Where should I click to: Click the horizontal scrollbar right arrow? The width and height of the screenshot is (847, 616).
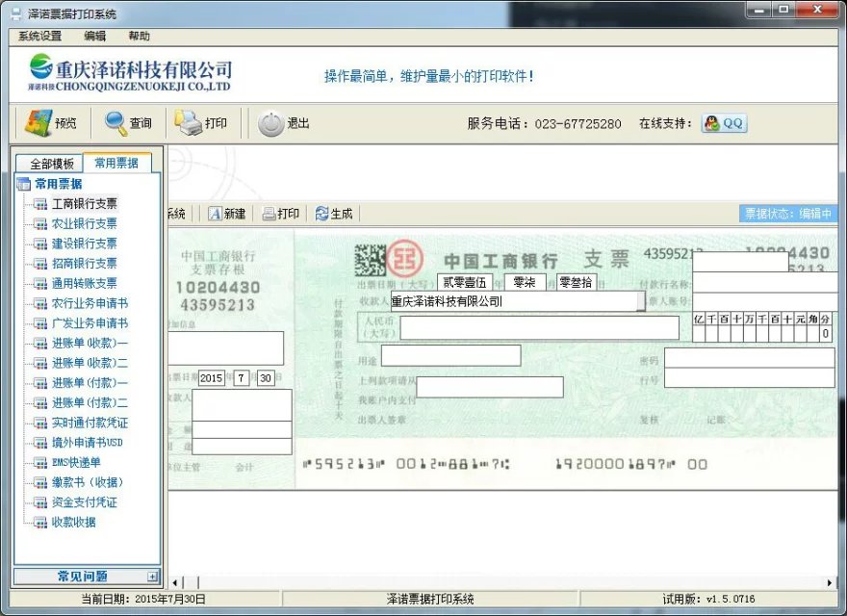830,582
